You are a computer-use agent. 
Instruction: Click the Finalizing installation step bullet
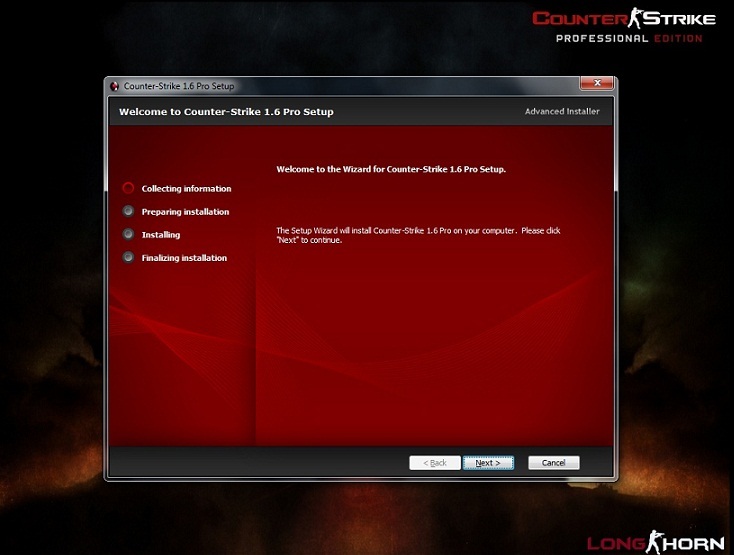[128, 257]
